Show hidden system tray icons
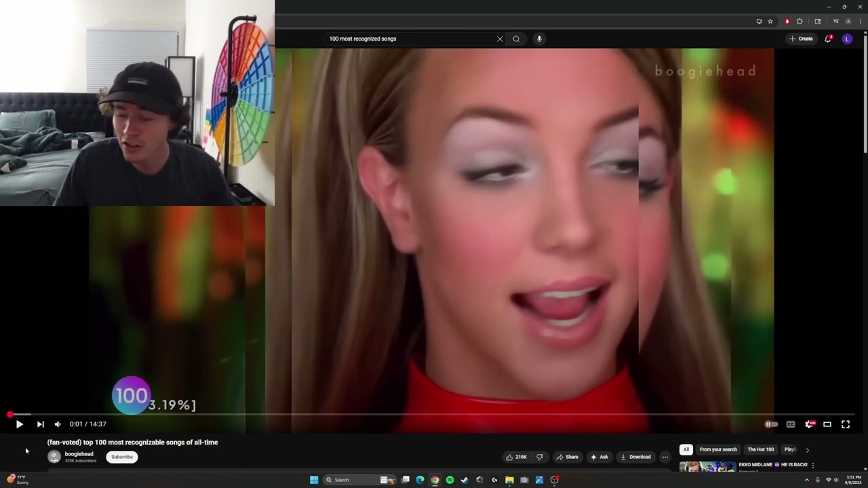 (x=806, y=480)
